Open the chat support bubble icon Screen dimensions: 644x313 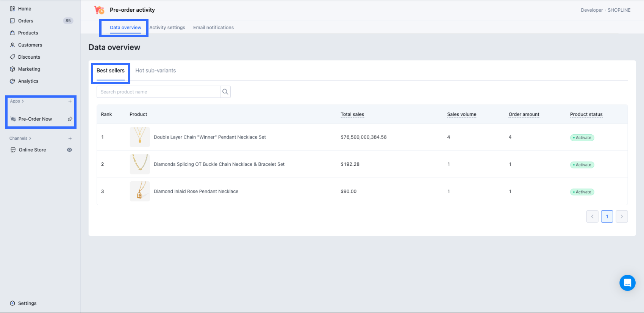click(627, 283)
